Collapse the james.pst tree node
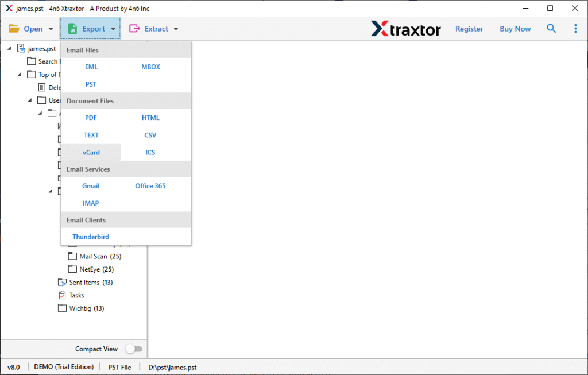Screen dimensions: 588x375 click(10, 48)
